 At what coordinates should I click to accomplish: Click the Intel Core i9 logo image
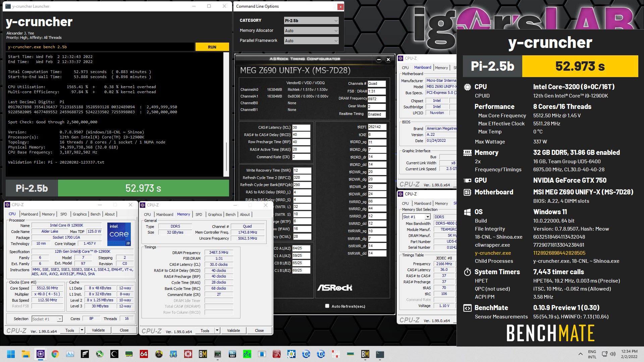(119, 234)
